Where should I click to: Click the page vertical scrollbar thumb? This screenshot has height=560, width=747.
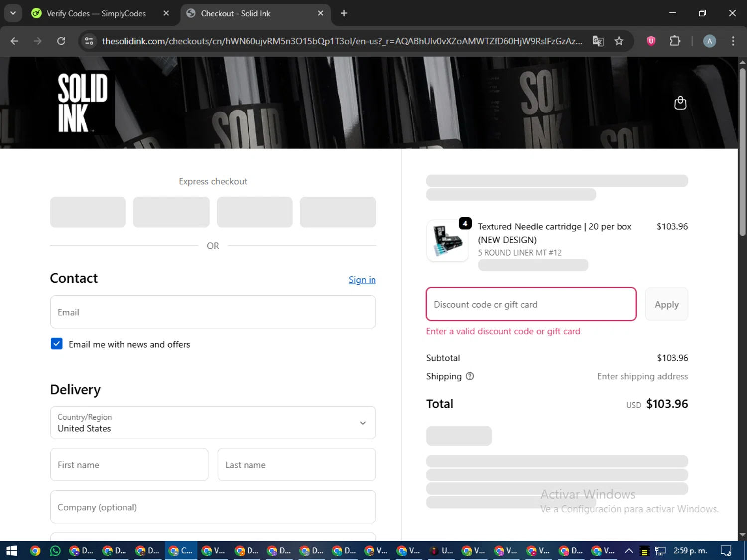742,152
